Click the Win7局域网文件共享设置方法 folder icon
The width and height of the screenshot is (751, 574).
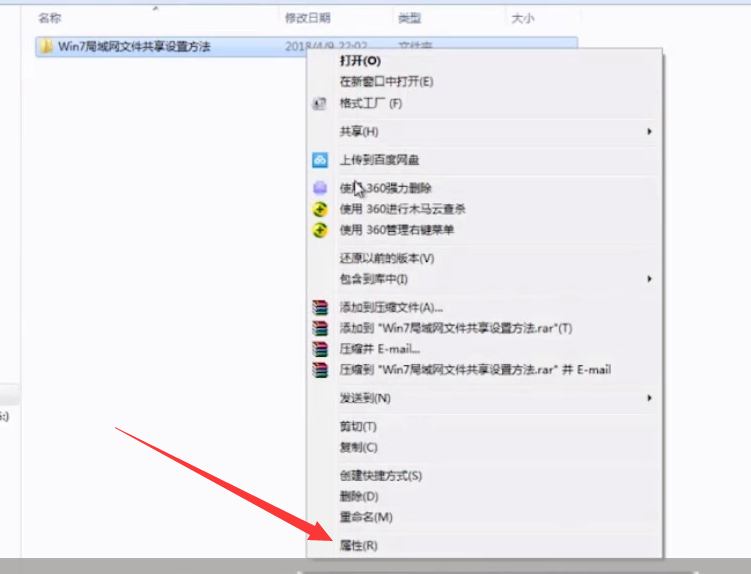point(46,47)
